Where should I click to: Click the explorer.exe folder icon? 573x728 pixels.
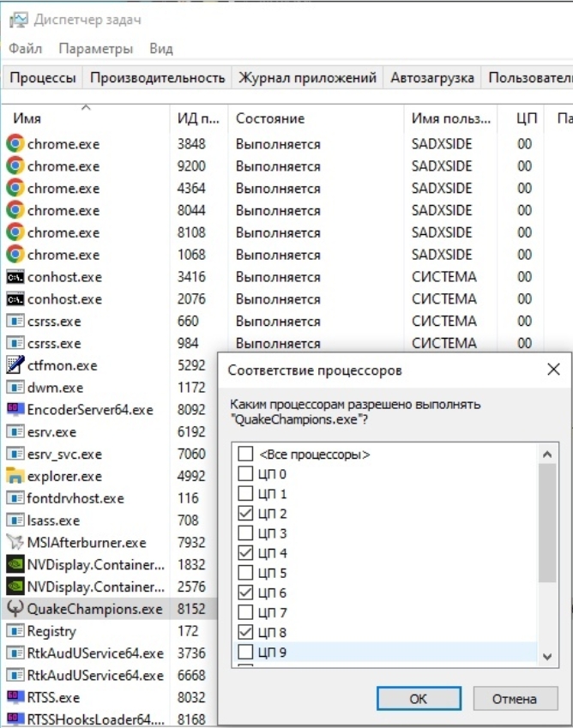(15, 476)
